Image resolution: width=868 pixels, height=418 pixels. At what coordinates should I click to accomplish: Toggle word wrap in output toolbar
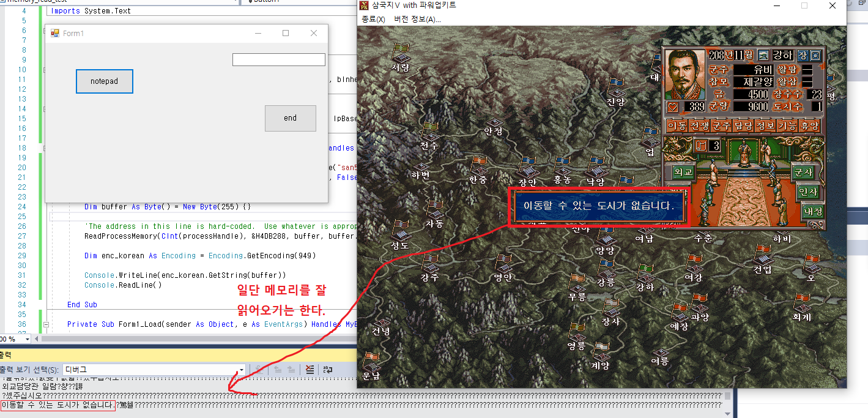328,369
